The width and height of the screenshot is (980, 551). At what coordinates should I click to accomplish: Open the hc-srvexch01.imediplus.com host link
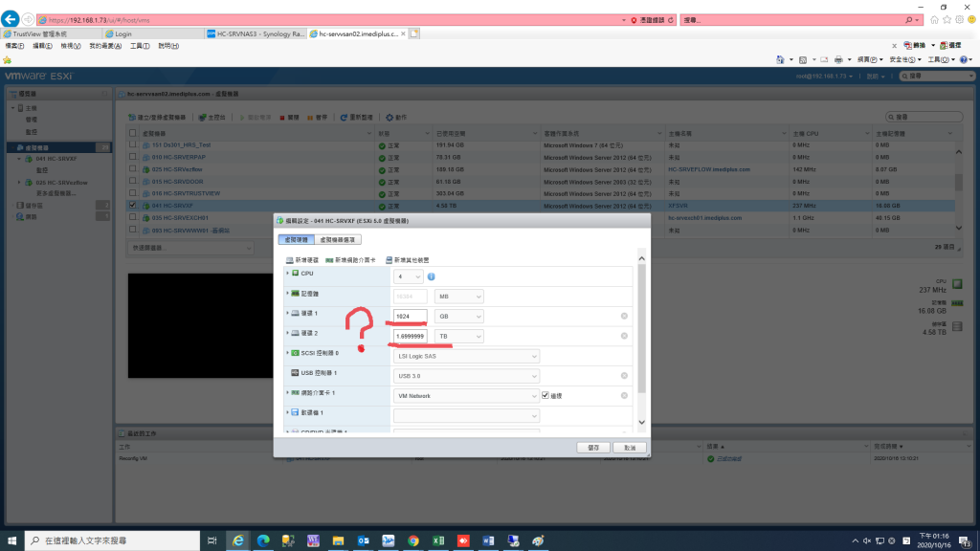tap(704, 218)
